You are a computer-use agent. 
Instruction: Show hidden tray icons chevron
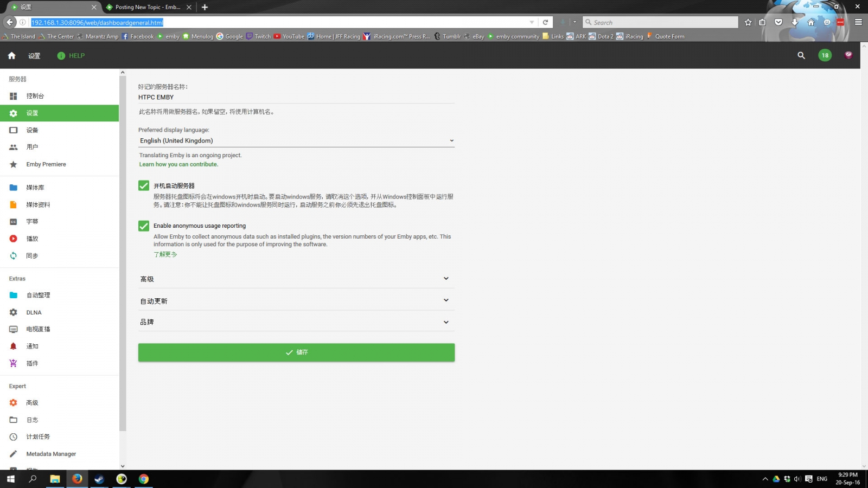pos(765,479)
